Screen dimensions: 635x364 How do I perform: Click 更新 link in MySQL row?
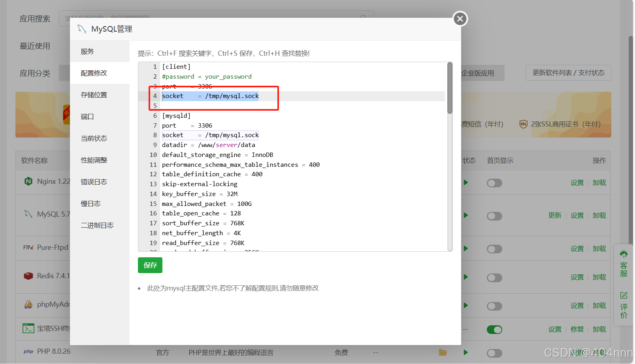pos(555,215)
